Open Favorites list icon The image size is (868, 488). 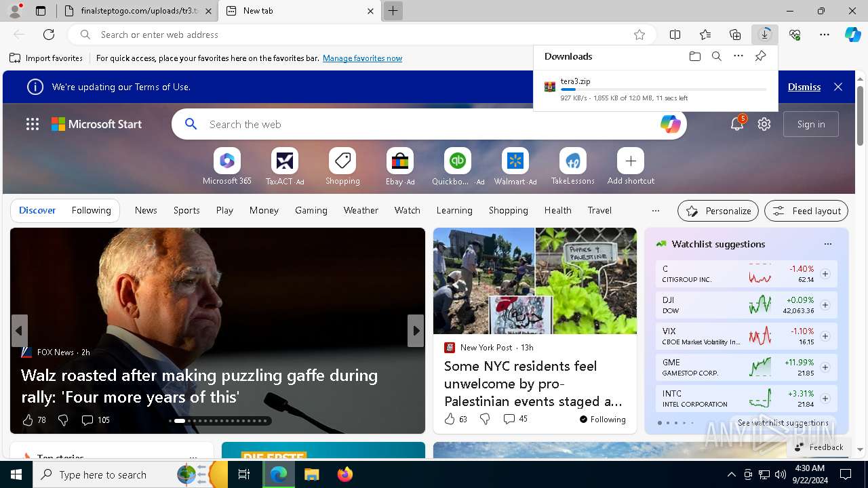click(705, 35)
